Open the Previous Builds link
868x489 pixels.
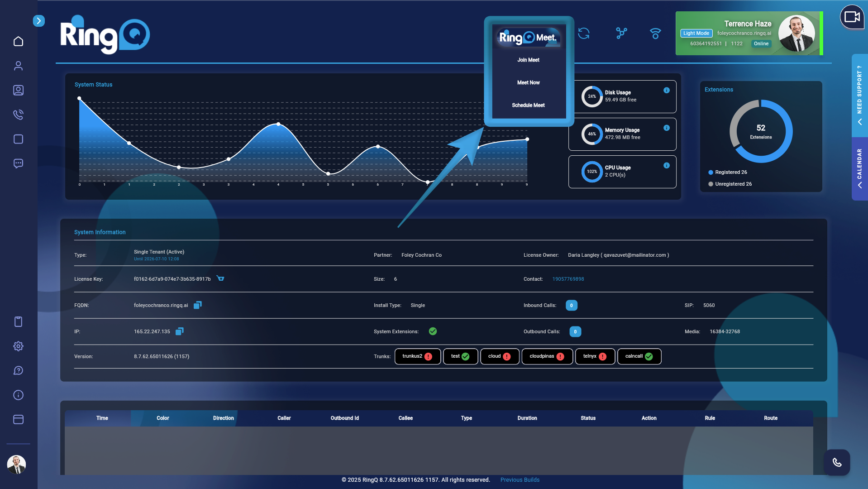coord(520,480)
